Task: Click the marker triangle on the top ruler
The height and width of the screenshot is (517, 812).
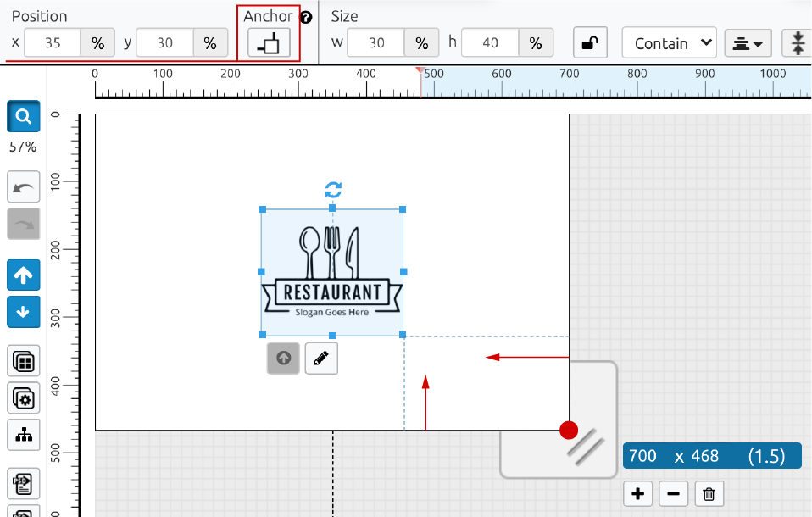Action: point(420,70)
